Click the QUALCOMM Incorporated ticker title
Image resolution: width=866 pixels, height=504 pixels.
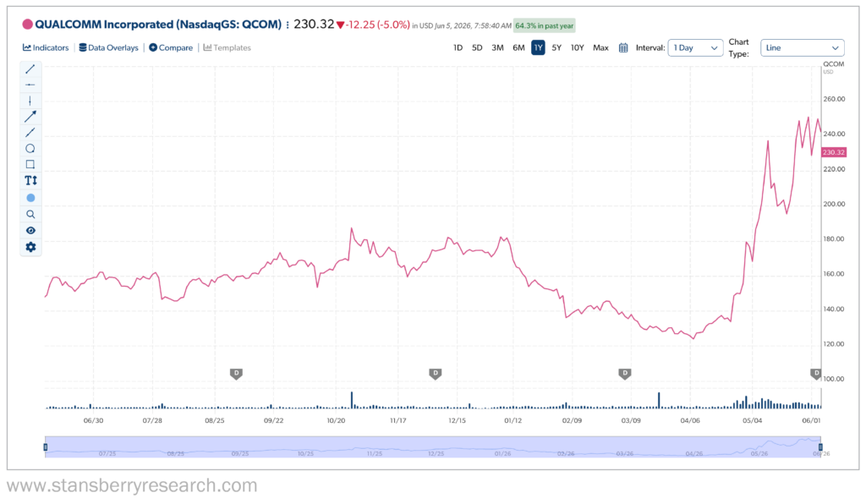point(158,25)
